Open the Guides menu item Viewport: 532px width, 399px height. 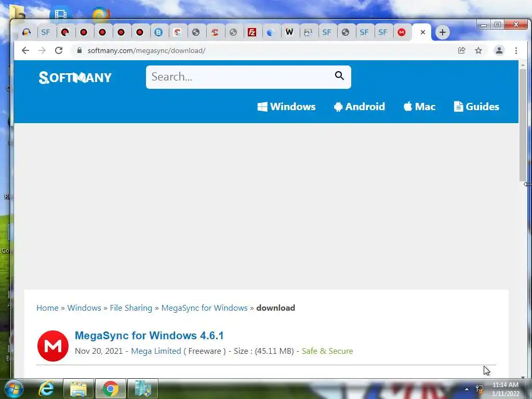476,107
